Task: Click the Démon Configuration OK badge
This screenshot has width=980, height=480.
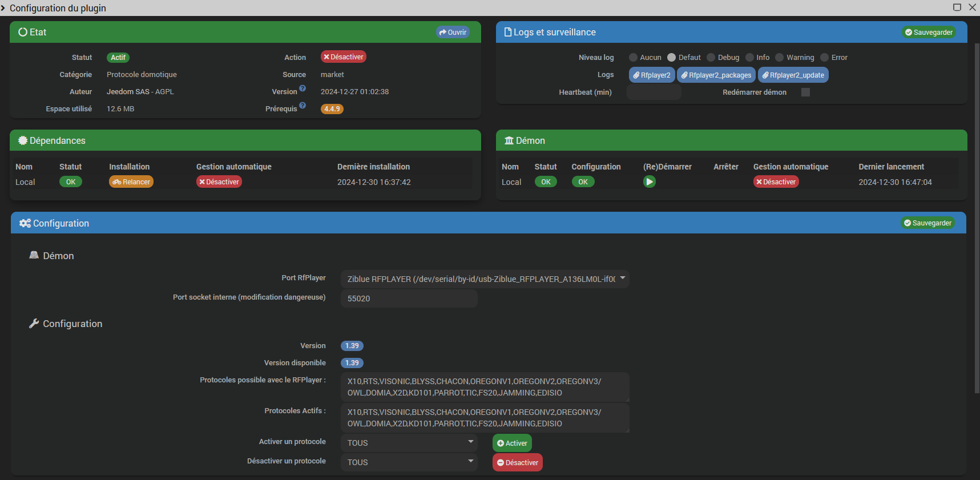Action: (x=583, y=181)
